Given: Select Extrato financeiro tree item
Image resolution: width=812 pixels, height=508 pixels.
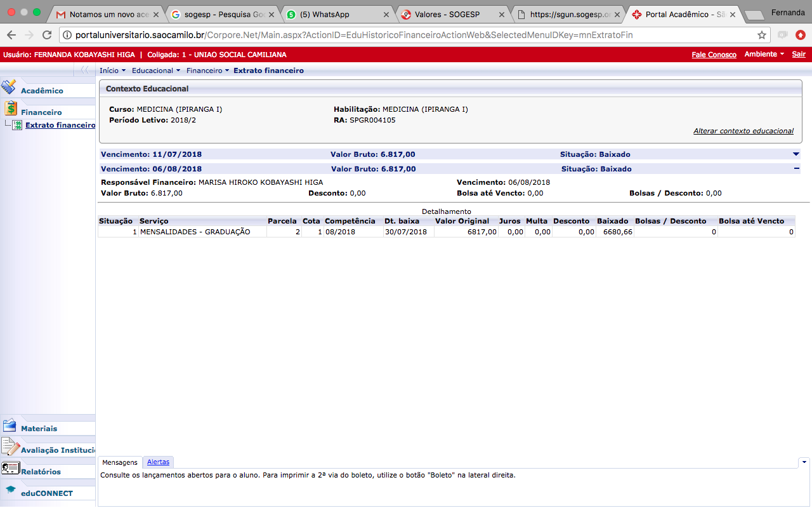Looking at the screenshot, I should (x=60, y=125).
